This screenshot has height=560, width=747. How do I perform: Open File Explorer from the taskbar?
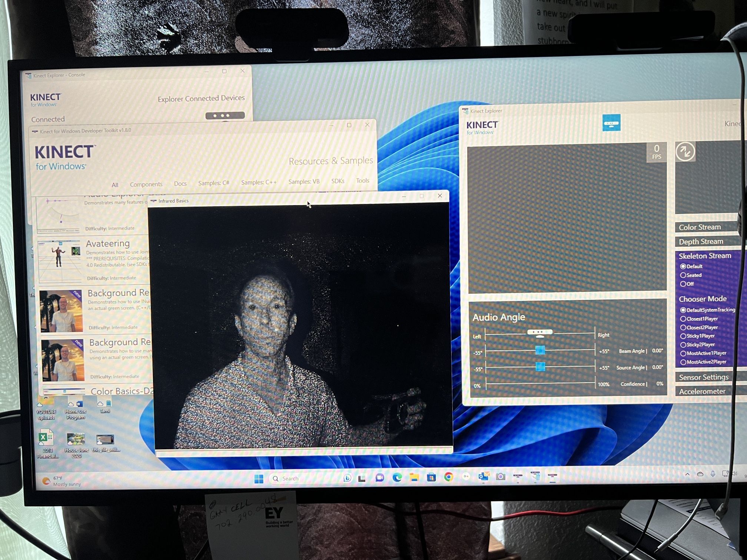click(x=414, y=477)
